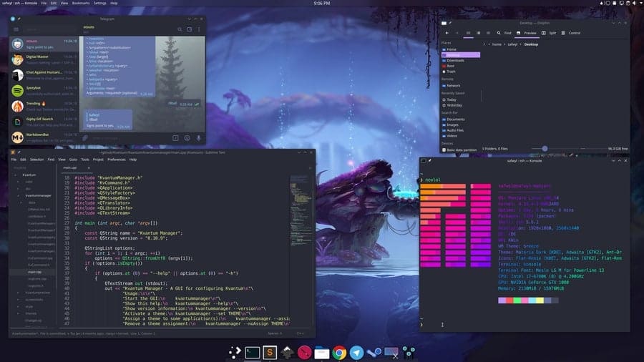
Task: Click the red color swatch in neofetch palette
Action: pyautogui.click(x=509, y=300)
